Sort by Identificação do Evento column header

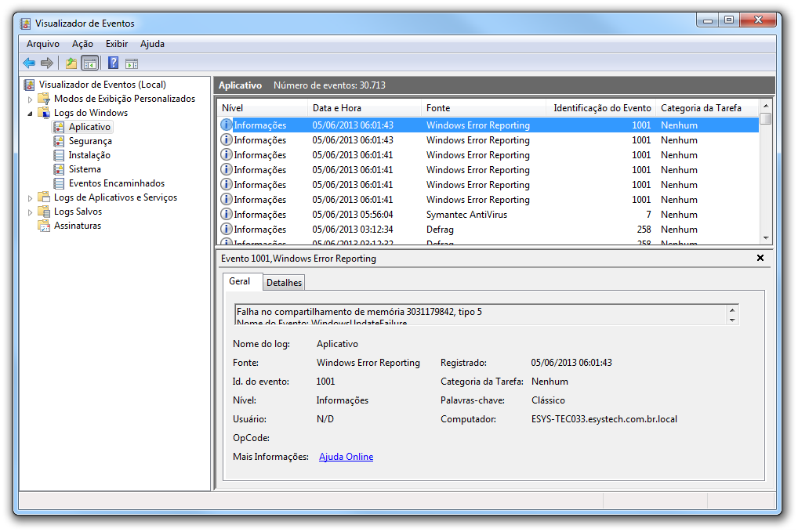click(x=601, y=108)
